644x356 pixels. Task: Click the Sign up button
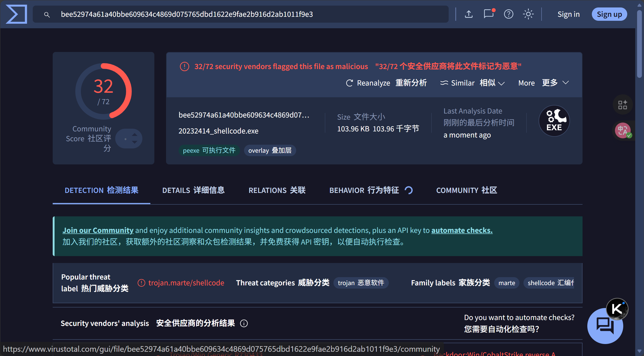pyautogui.click(x=609, y=14)
